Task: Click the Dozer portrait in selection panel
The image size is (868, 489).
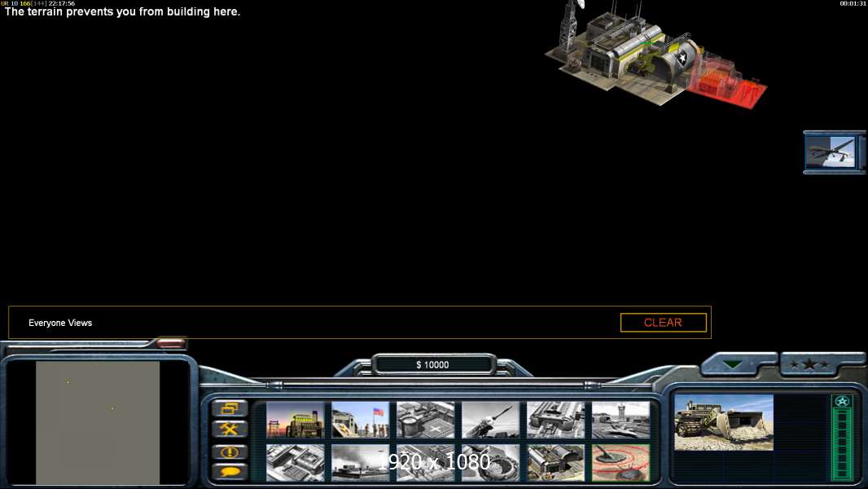Action: (x=724, y=422)
